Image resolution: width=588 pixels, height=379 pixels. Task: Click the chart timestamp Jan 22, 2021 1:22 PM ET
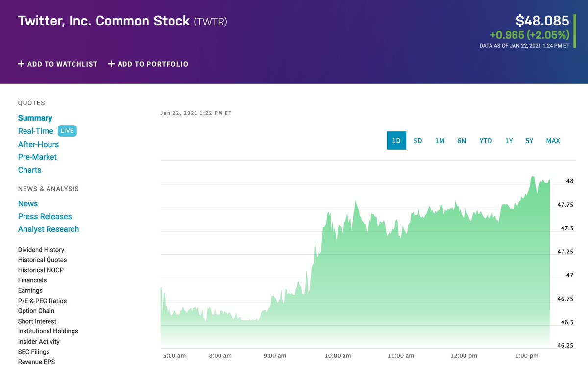[196, 113]
